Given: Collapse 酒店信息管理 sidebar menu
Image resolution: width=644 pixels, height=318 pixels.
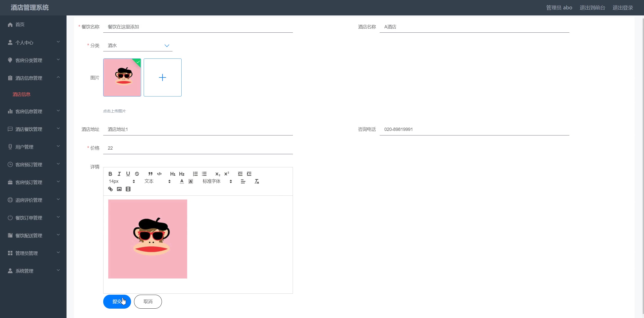Looking at the screenshot, I should point(33,78).
